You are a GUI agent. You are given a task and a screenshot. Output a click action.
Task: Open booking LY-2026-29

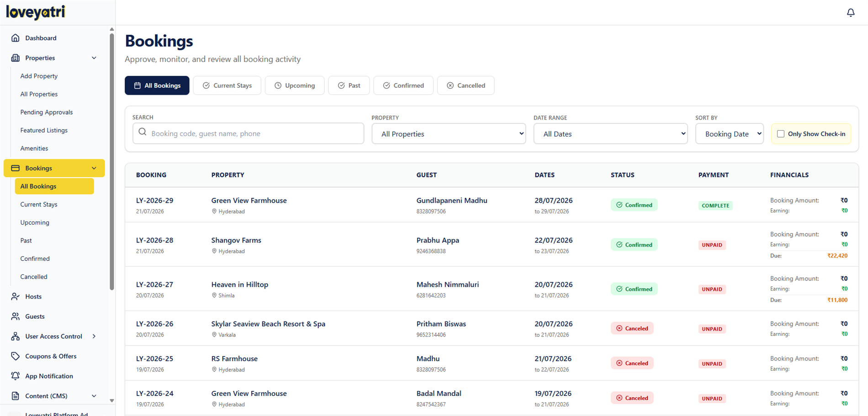point(154,200)
